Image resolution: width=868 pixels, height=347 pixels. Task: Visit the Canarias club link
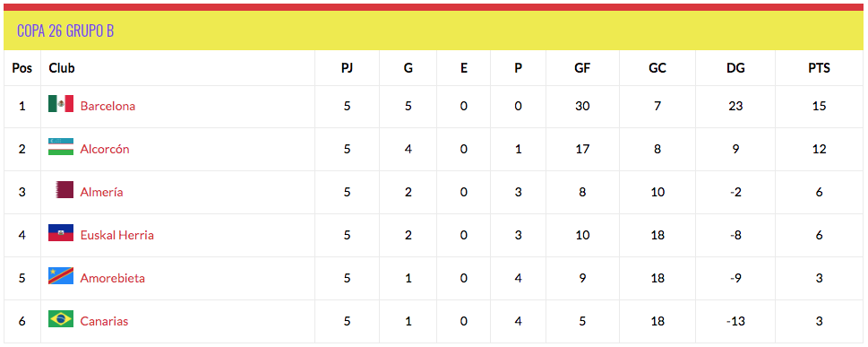click(x=104, y=321)
